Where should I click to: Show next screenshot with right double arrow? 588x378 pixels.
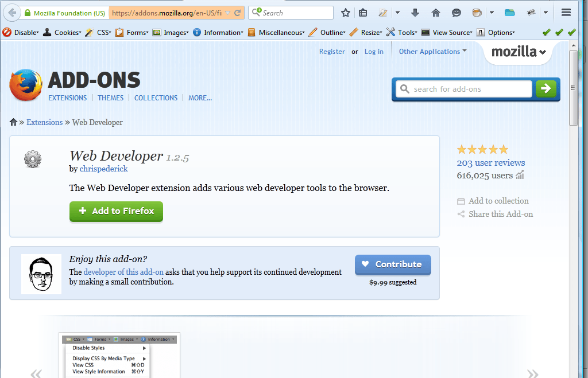tap(532, 373)
